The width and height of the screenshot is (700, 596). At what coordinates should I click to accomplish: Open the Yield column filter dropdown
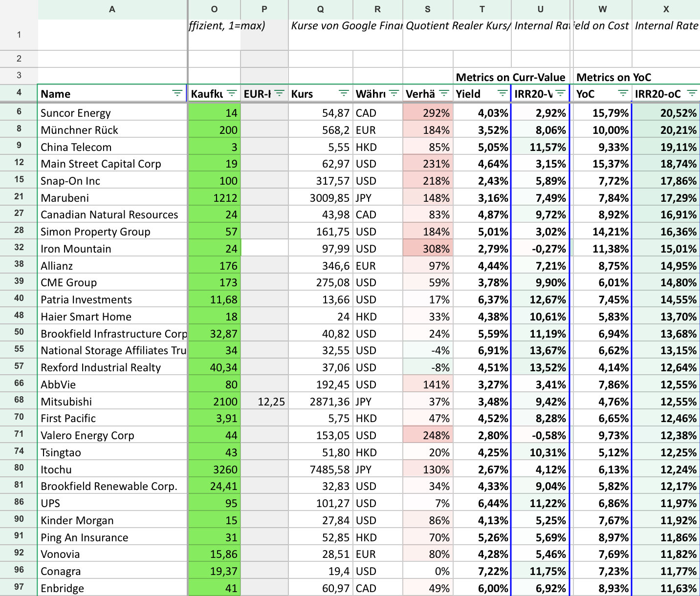pos(502,93)
